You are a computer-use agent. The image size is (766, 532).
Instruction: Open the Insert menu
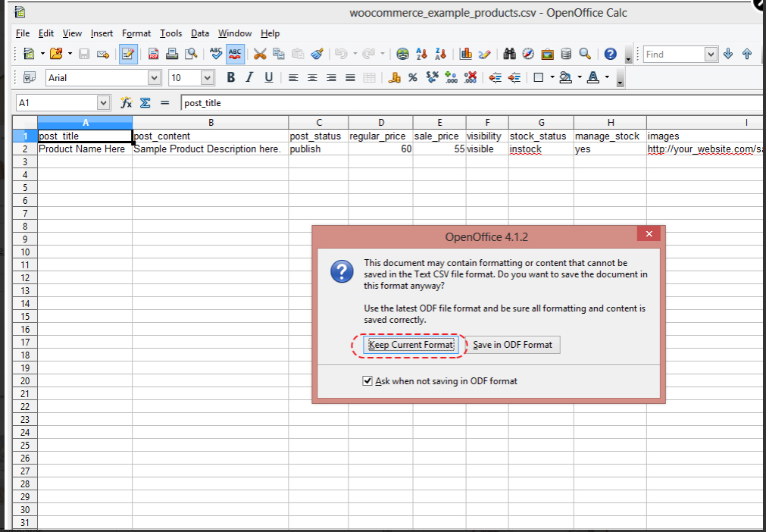pyautogui.click(x=102, y=33)
